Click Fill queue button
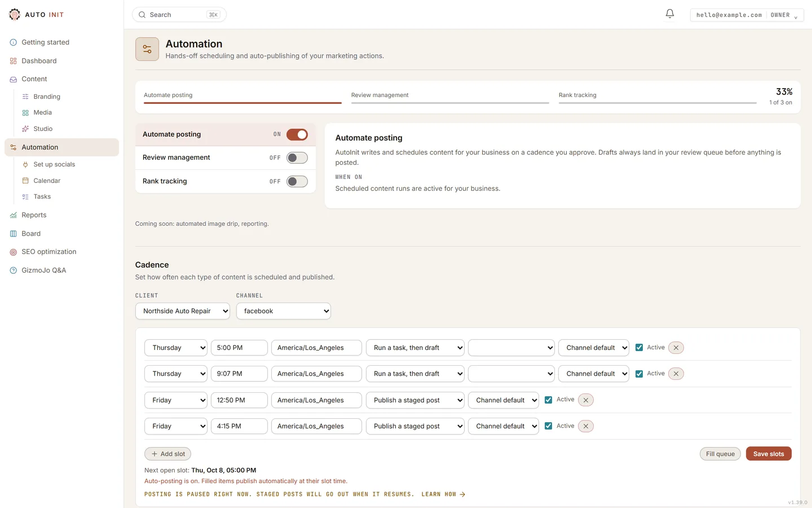 [x=720, y=454]
